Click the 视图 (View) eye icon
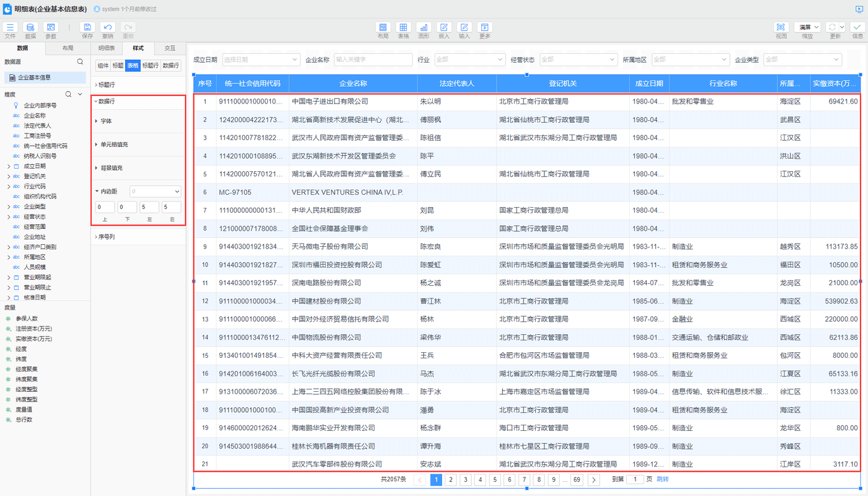Screen dimensions: 868x496 (x=781, y=28)
